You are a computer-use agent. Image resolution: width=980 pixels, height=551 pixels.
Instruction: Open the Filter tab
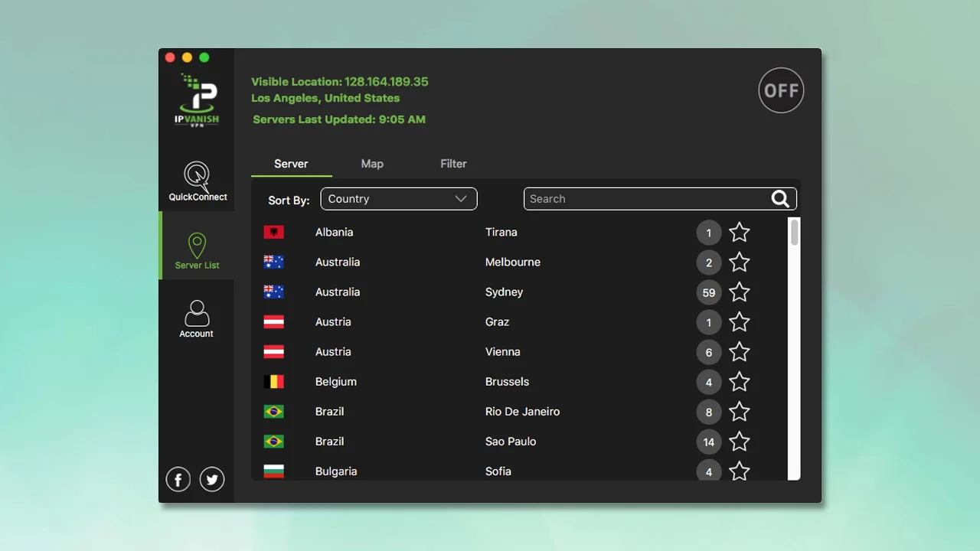coord(453,164)
